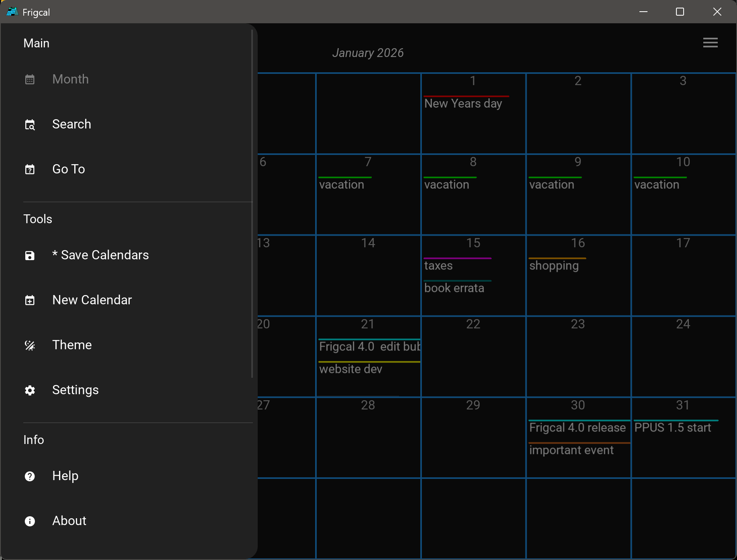
Task: Click the About info icon
Action: pos(30,521)
